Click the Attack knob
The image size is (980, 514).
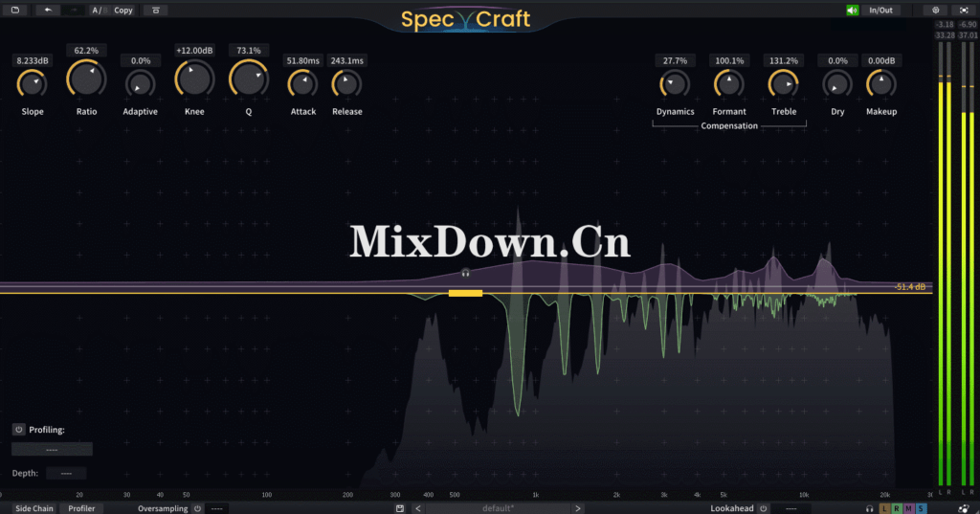click(302, 84)
